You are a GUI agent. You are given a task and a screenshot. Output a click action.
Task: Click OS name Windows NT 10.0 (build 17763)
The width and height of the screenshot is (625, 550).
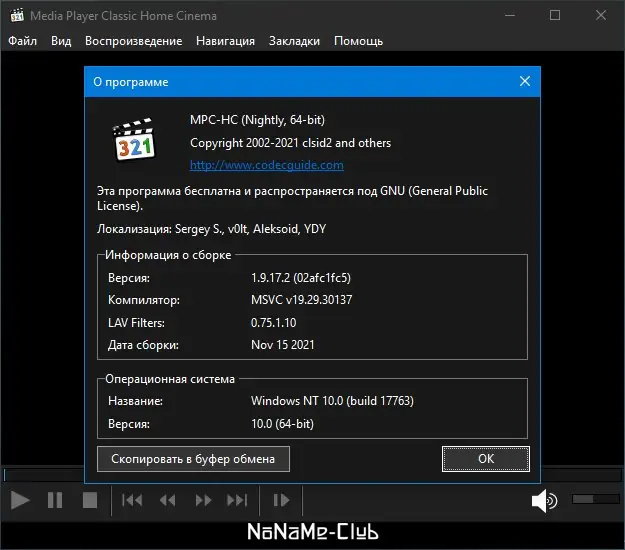tap(332, 401)
